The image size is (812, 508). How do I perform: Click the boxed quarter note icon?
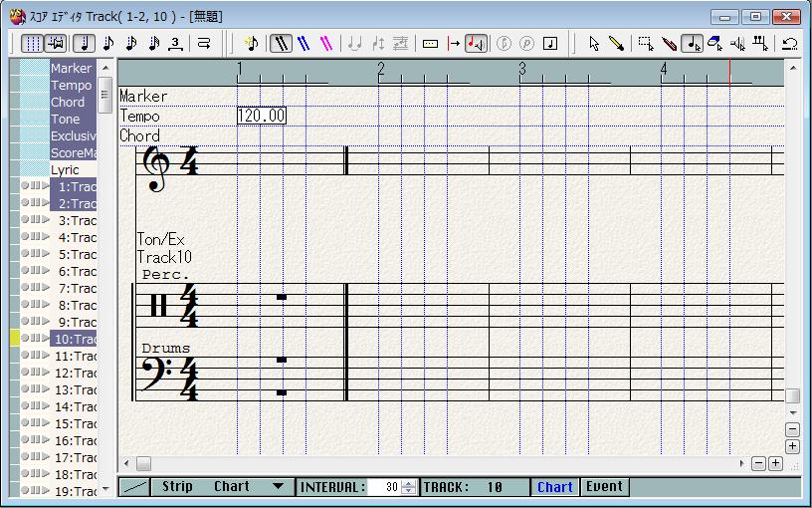click(x=550, y=44)
